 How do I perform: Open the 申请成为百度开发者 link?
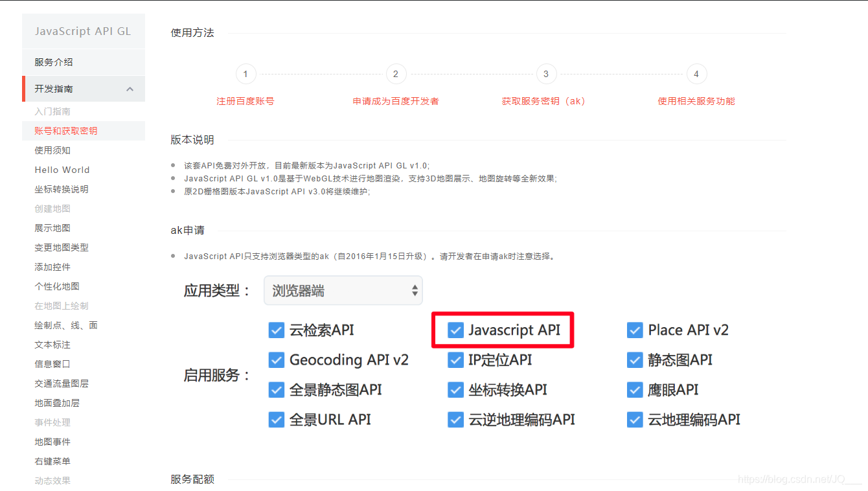point(396,101)
